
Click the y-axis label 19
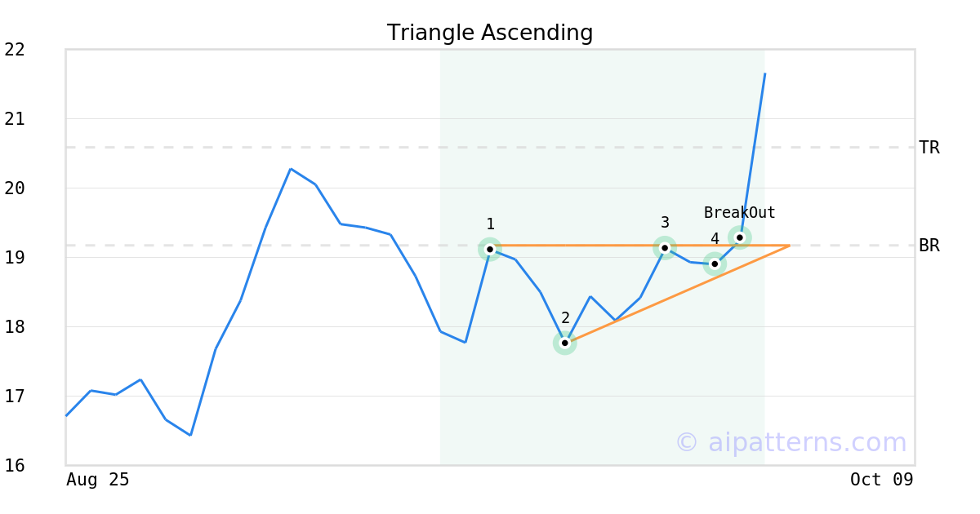[15, 257]
